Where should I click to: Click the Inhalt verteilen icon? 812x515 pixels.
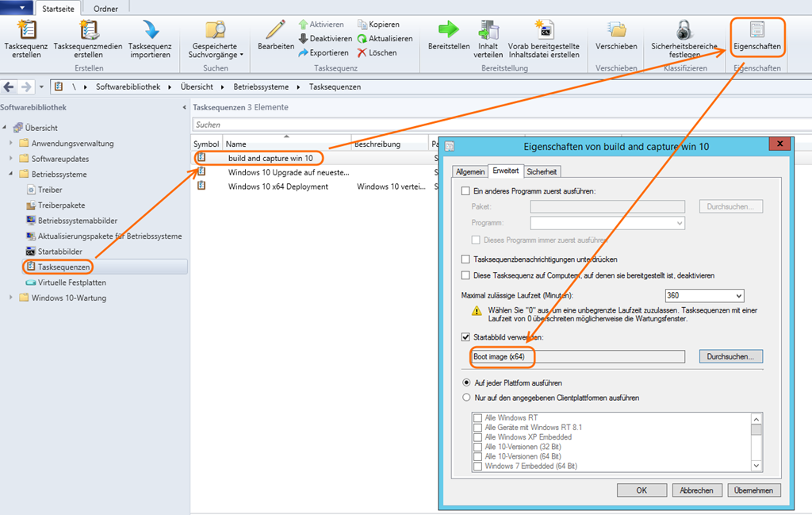click(x=488, y=30)
